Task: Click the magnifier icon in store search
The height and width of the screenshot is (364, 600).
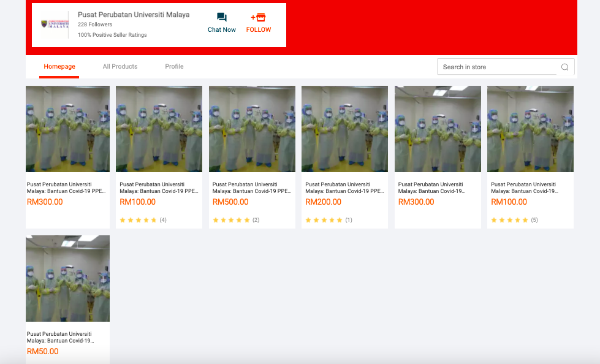Action: [x=564, y=67]
